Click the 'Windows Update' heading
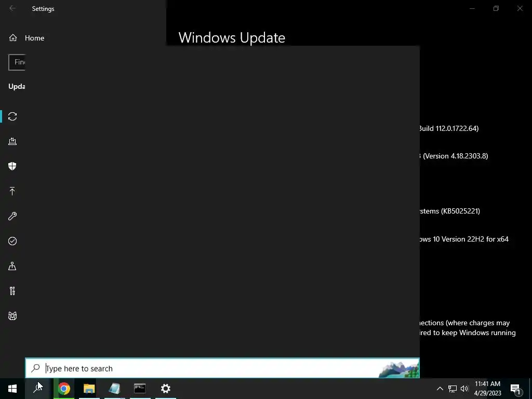The image size is (532, 399). (232, 37)
